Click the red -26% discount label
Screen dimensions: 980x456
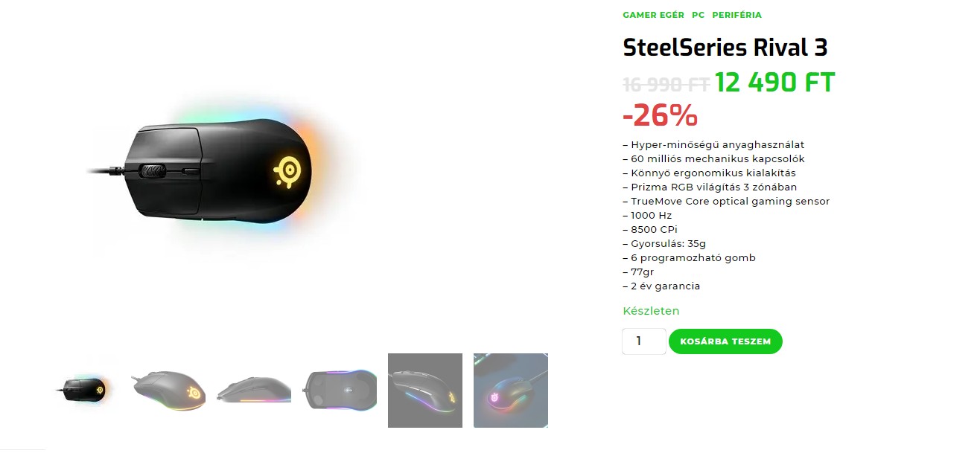pyautogui.click(x=660, y=115)
